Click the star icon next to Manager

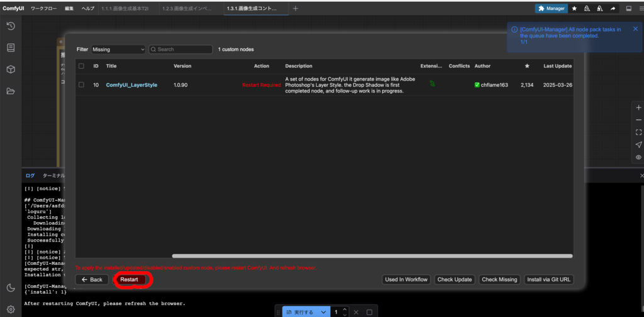[574, 8]
